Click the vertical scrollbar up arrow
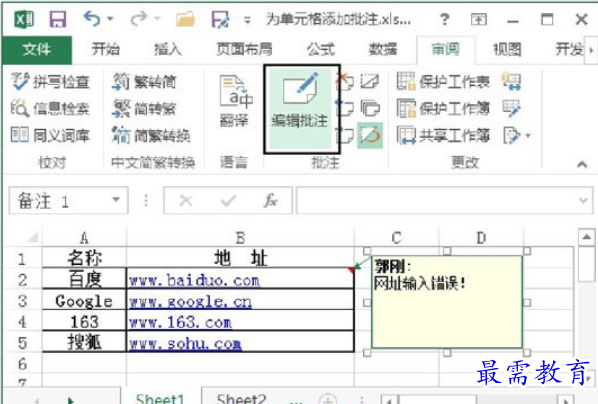Screen dimensions: 598x404 point(587,237)
